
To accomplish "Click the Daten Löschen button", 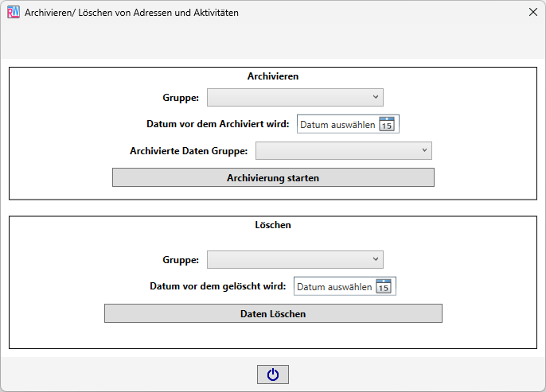I will click(x=273, y=313).
